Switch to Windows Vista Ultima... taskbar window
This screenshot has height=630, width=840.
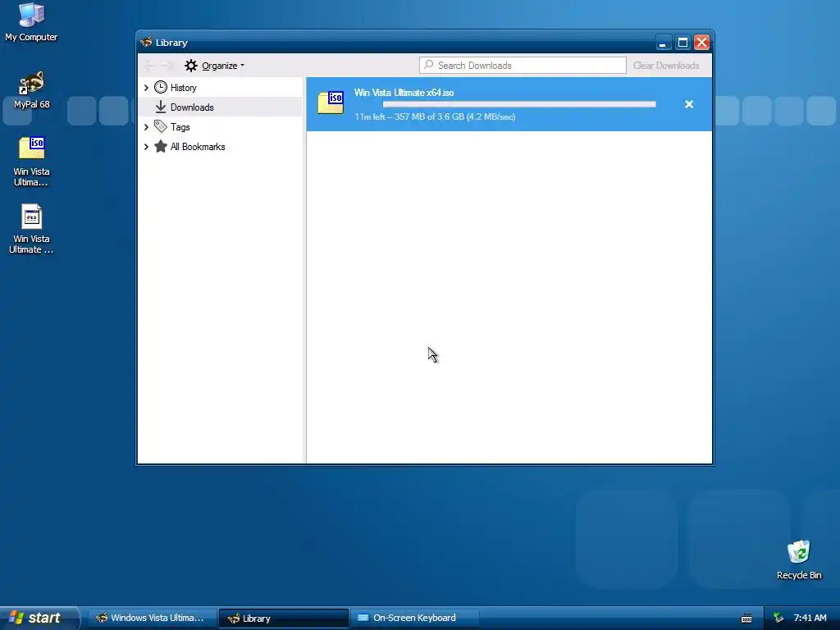coord(153,619)
